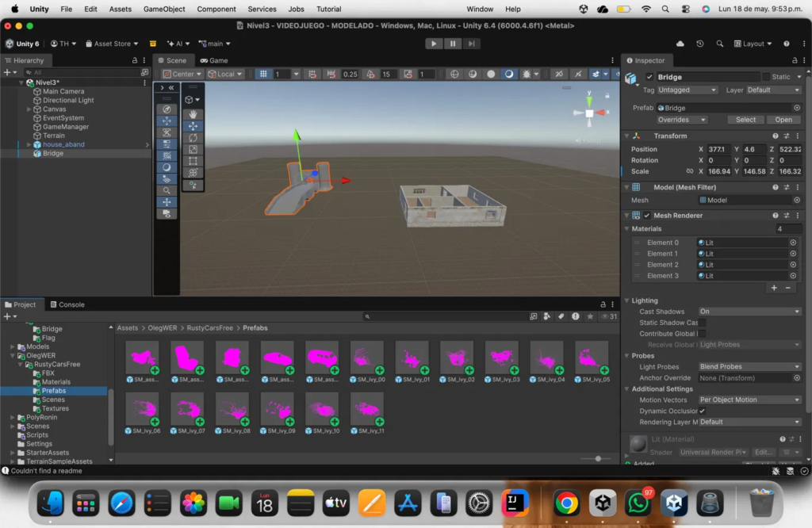
Task: Open Unity Cloud icon in top toolbar
Action: [680, 44]
